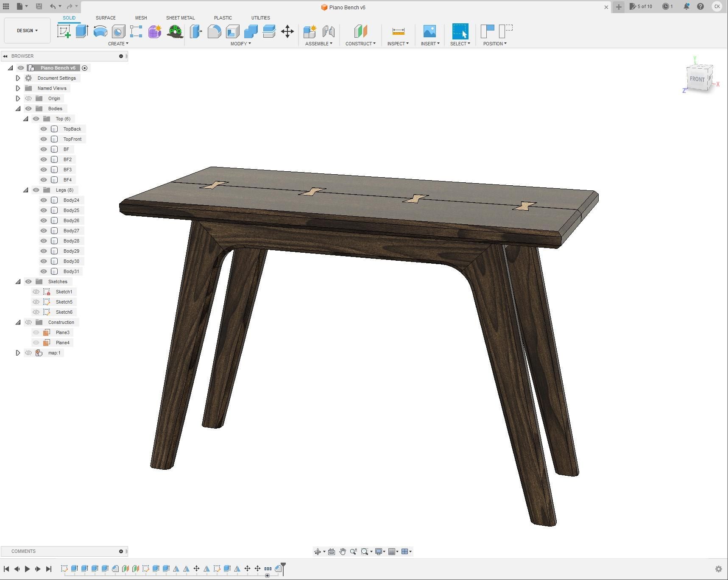Click the New Component icon in Assemble
Screen dimensions: 728x580
(x=309, y=31)
